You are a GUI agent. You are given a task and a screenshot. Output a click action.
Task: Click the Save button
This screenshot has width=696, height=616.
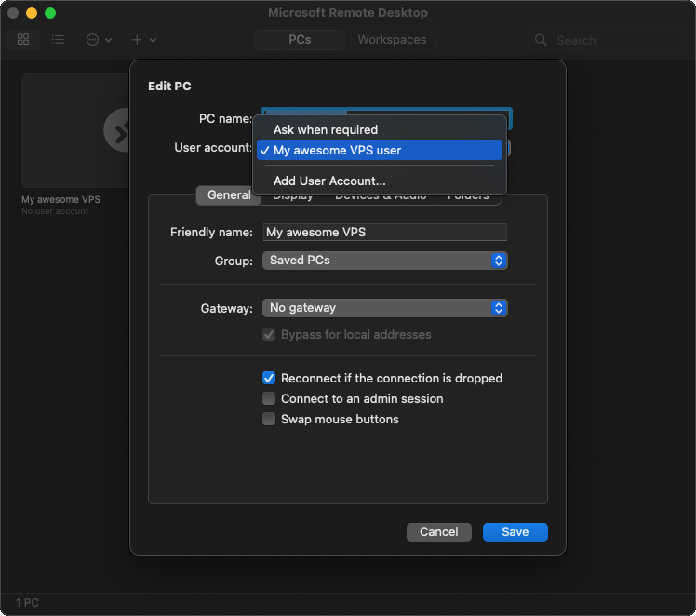515,532
